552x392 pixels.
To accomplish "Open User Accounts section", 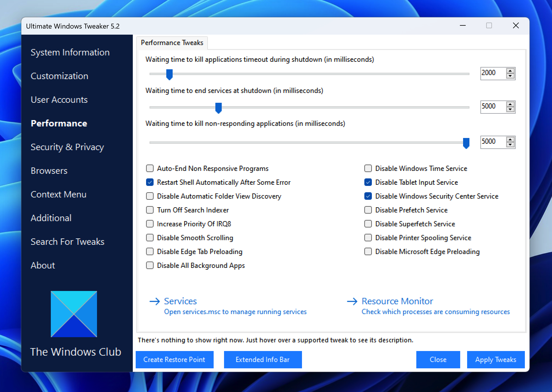I will click(59, 100).
